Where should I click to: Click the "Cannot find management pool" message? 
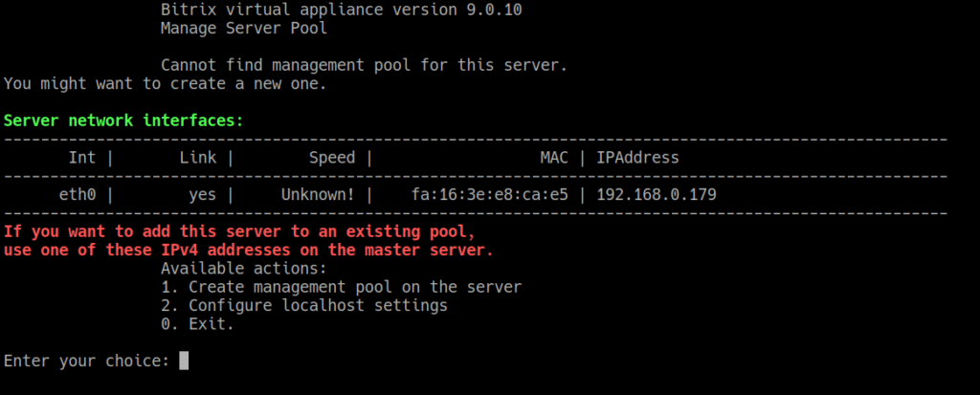click(x=364, y=65)
